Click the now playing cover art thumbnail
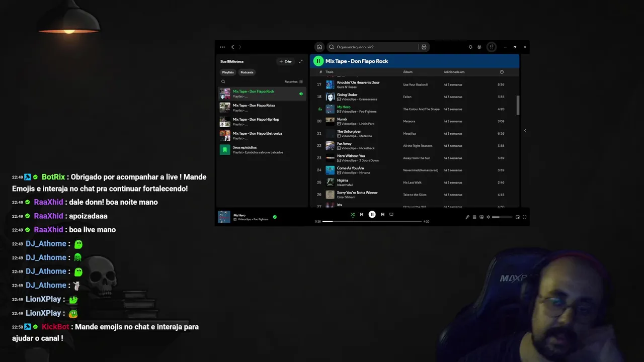 [224, 217]
